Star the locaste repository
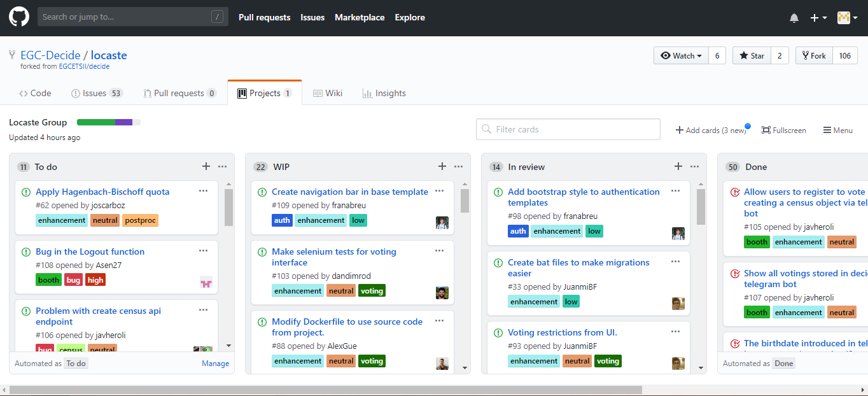 click(752, 55)
